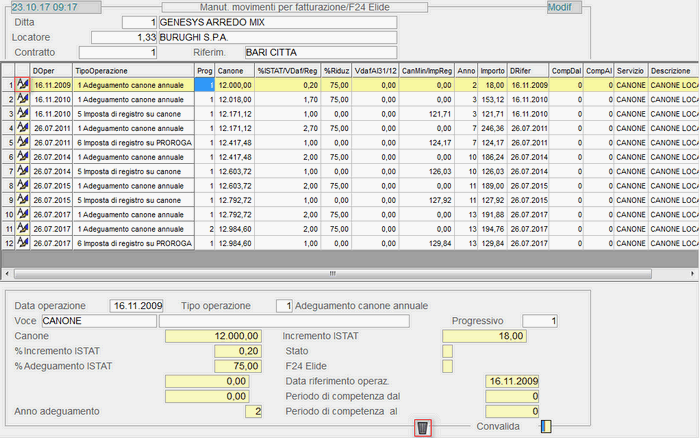Click the Servizio column header

pos(631,71)
